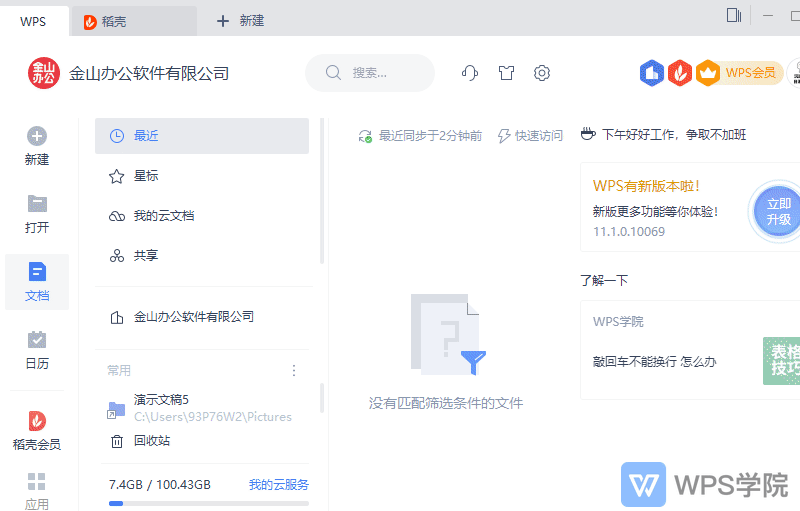The height and width of the screenshot is (511, 800).
Task: Click the 搜索 search input field
Action: (x=370, y=73)
